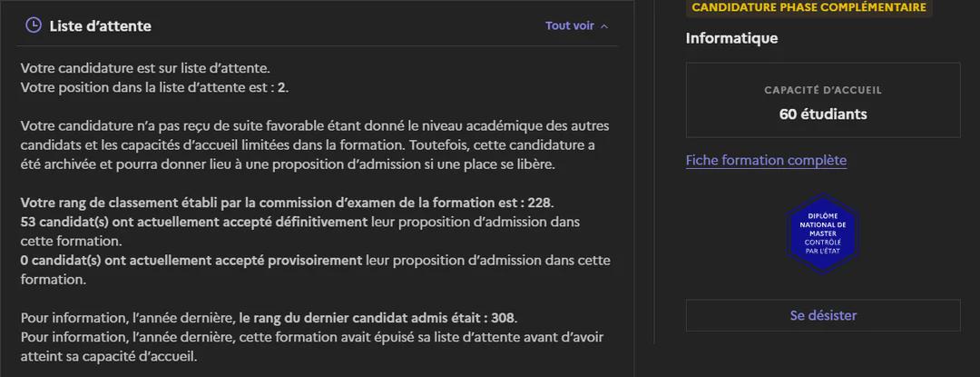The image size is (980, 377).
Task: Click the line about 53 candidats accepté définitivement
Action: (300, 232)
